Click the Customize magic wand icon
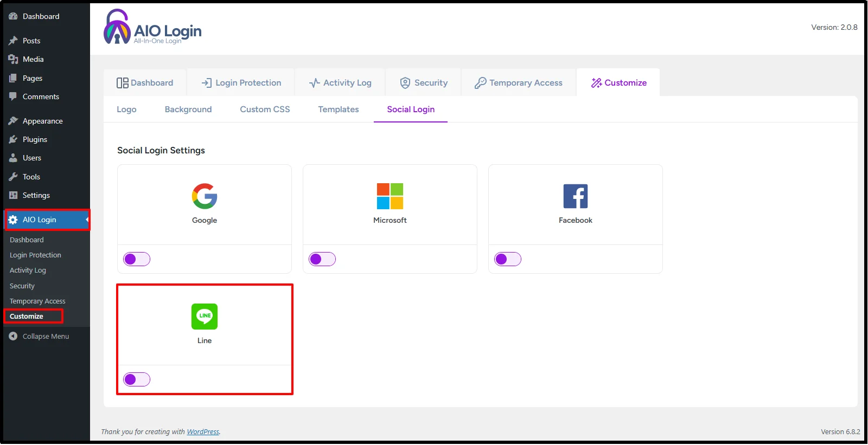 tap(596, 83)
